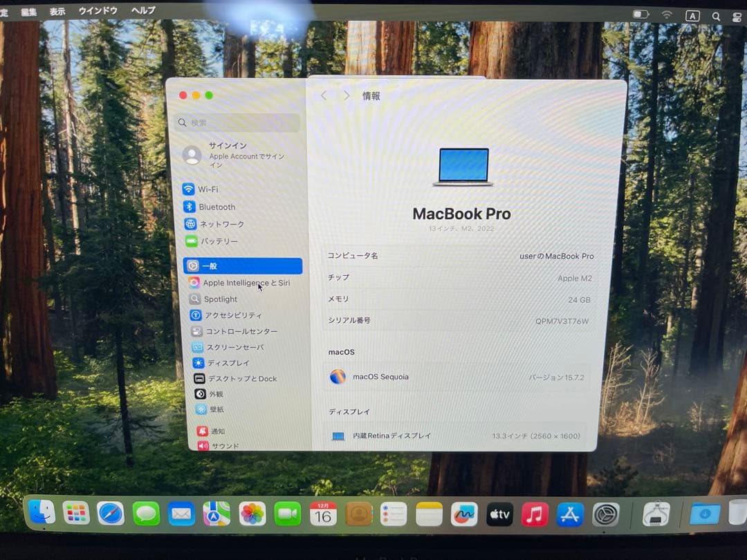Open バッテリー settings in the sidebar
Viewport: 747px width, 560px height.
coord(221,241)
